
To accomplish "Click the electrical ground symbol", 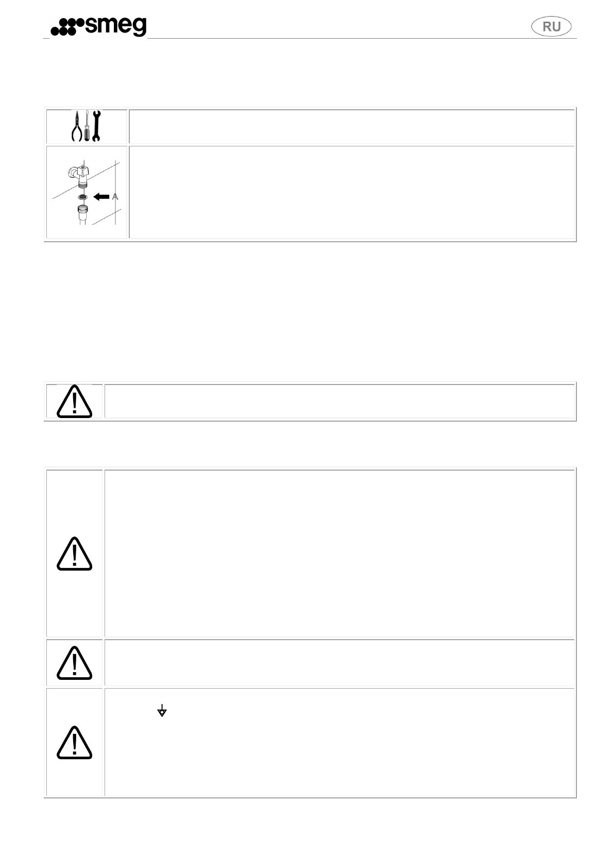I will click(162, 711).
